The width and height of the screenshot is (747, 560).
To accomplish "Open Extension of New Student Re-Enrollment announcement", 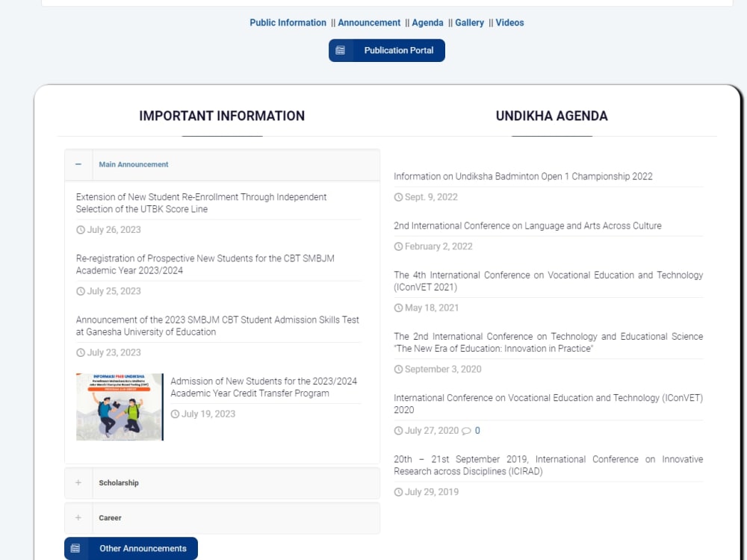I will click(x=201, y=203).
